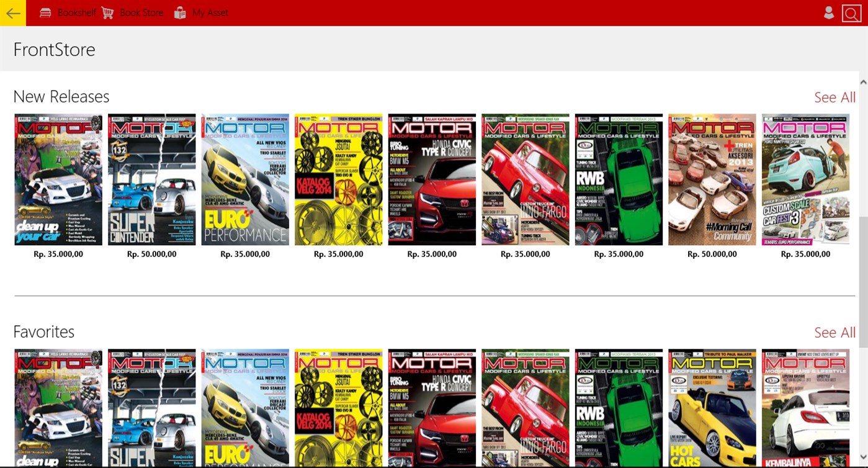This screenshot has width=868, height=468.
Task: Open 'Custom Scale Car Fest 3' cover in New Releases
Action: pos(805,179)
